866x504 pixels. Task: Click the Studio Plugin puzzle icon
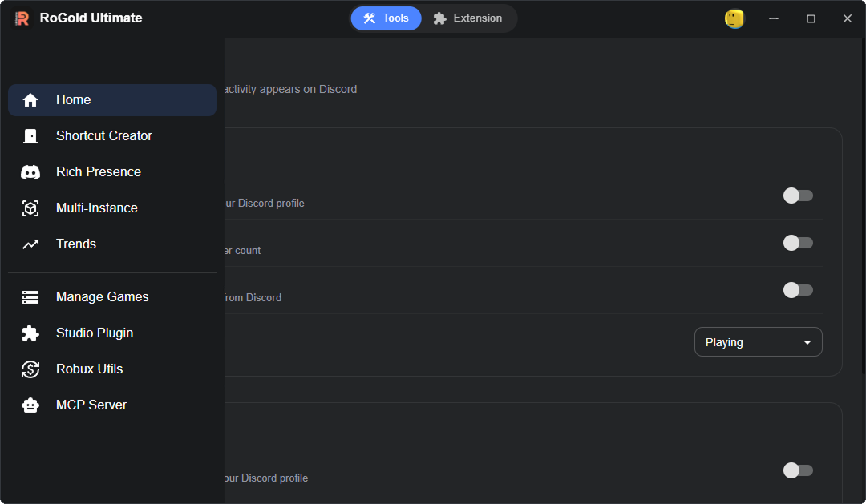tap(30, 333)
